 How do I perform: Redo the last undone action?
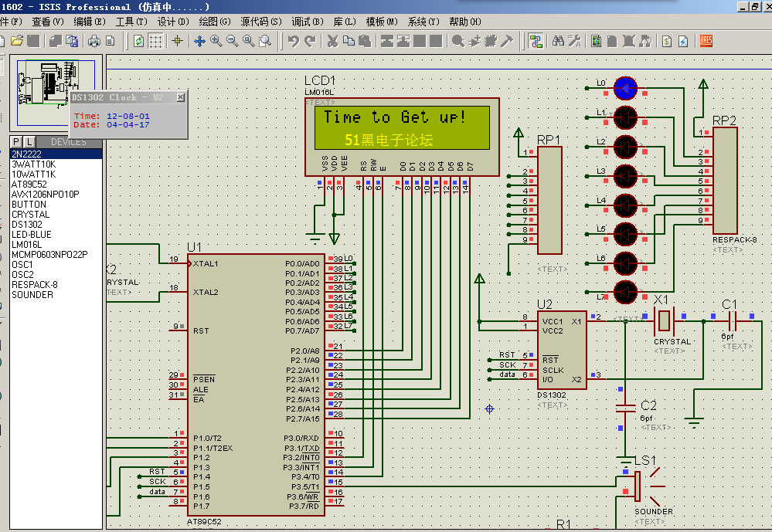tap(310, 41)
